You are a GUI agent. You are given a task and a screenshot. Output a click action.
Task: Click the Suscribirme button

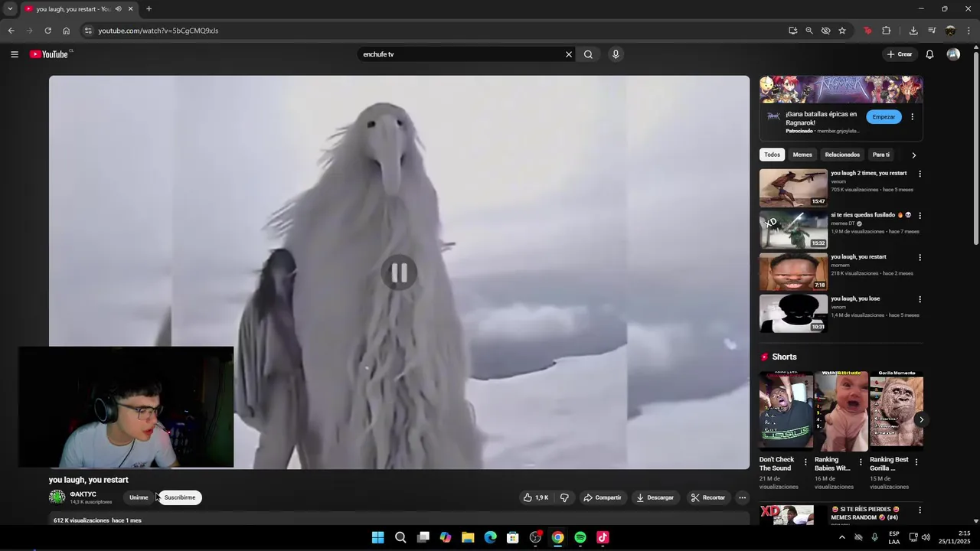point(180,497)
